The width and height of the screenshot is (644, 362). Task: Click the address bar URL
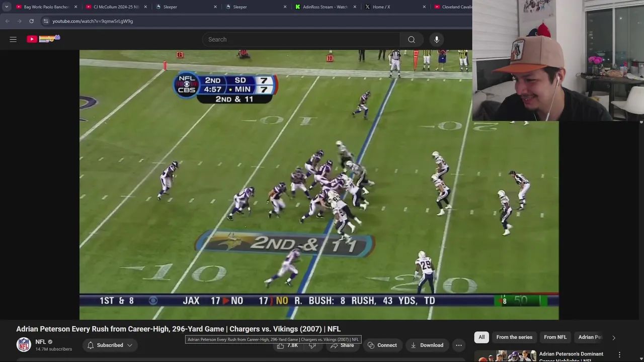93,21
